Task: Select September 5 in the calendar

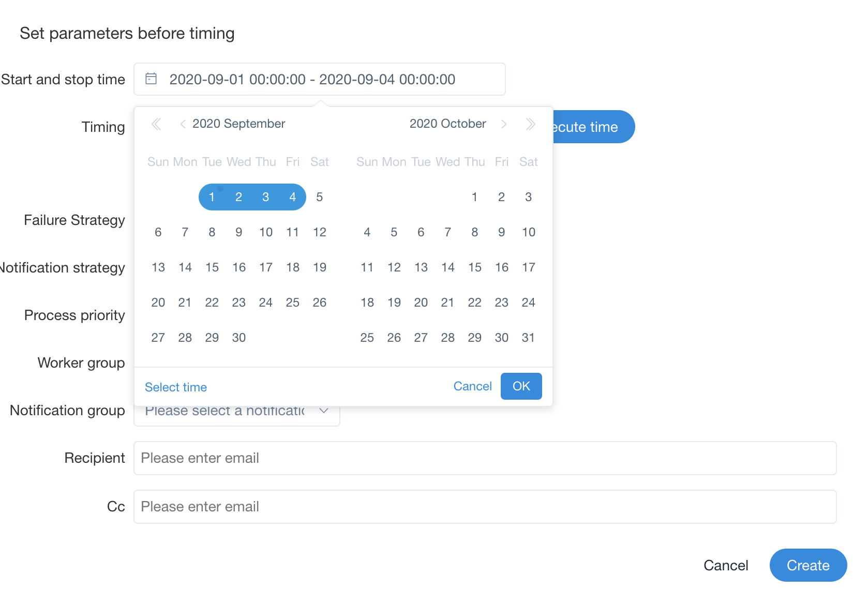Action: coord(320,197)
